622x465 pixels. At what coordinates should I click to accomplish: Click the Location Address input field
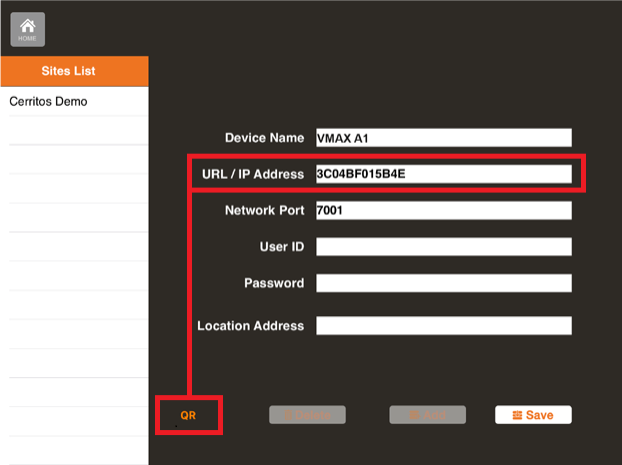tap(443, 325)
